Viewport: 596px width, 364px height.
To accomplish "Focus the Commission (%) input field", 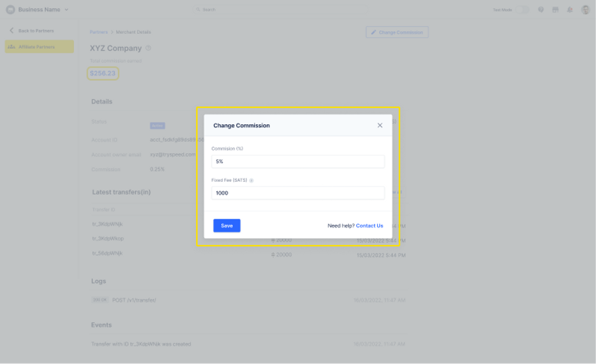I will 298,161.
